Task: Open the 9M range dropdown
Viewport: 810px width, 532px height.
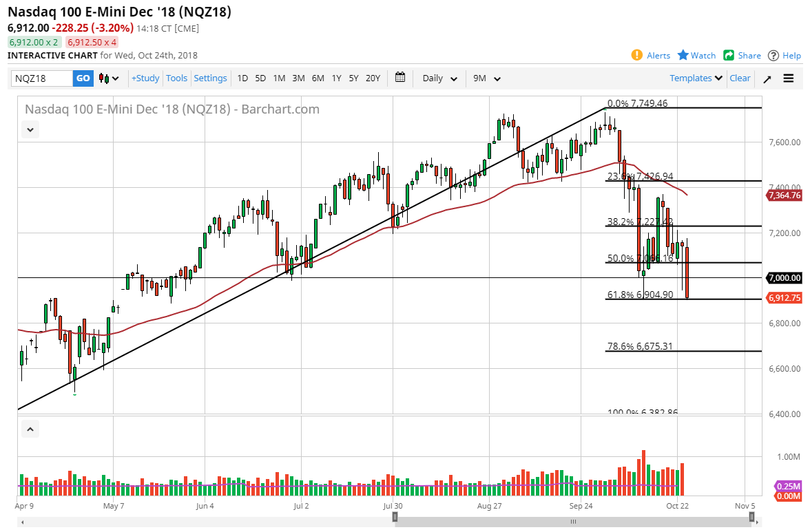Action: click(487, 78)
